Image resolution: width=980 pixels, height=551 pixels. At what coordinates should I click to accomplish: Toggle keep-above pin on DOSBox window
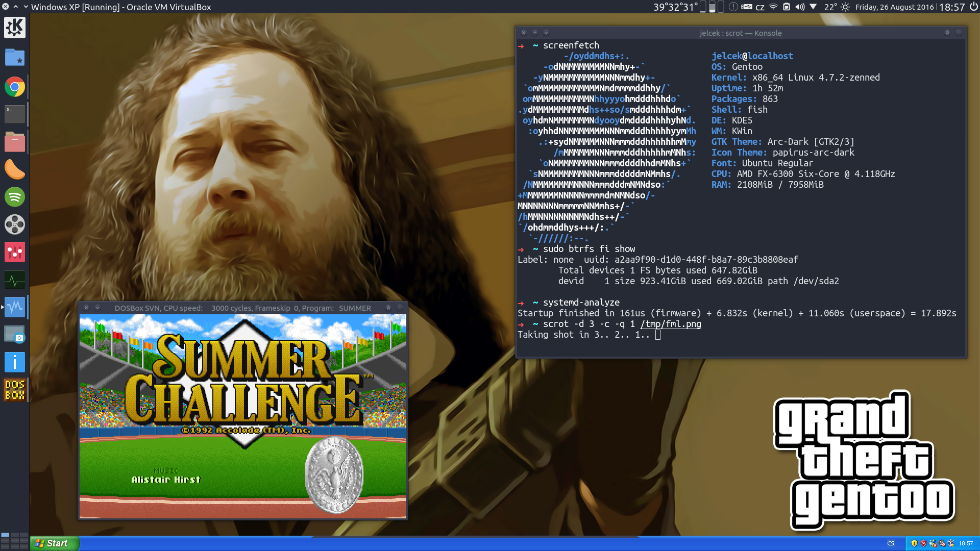click(x=388, y=308)
